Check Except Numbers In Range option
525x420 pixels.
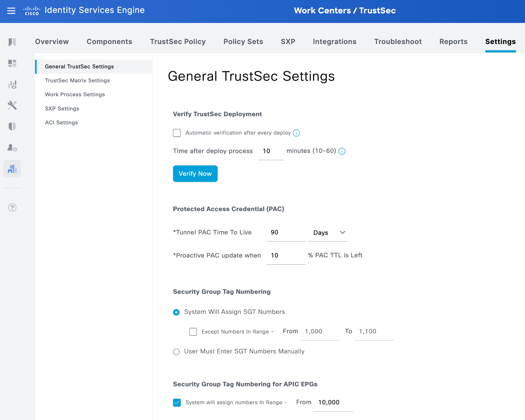click(193, 332)
